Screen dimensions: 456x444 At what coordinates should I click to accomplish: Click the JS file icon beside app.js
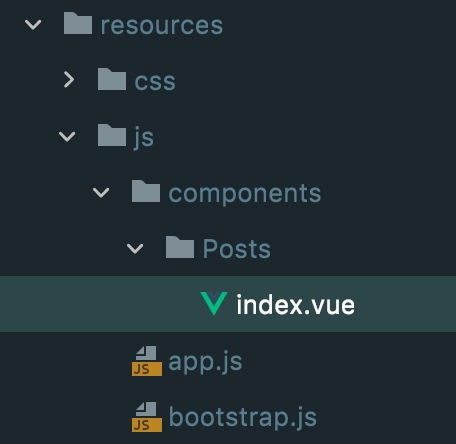147,361
